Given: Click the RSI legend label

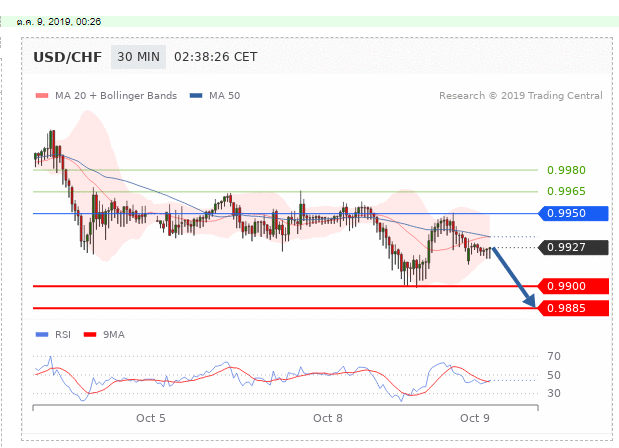Looking at the screenshot, I should (x=63, y=335).
